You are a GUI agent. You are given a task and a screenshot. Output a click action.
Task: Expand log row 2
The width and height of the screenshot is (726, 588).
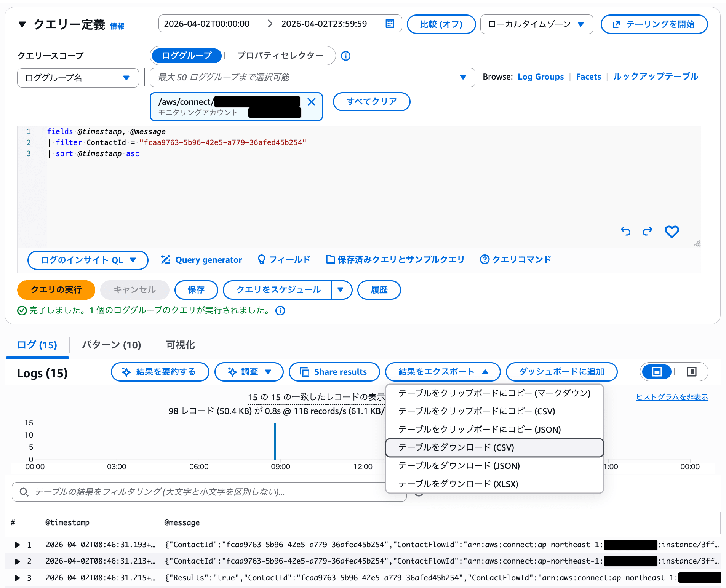17,561
